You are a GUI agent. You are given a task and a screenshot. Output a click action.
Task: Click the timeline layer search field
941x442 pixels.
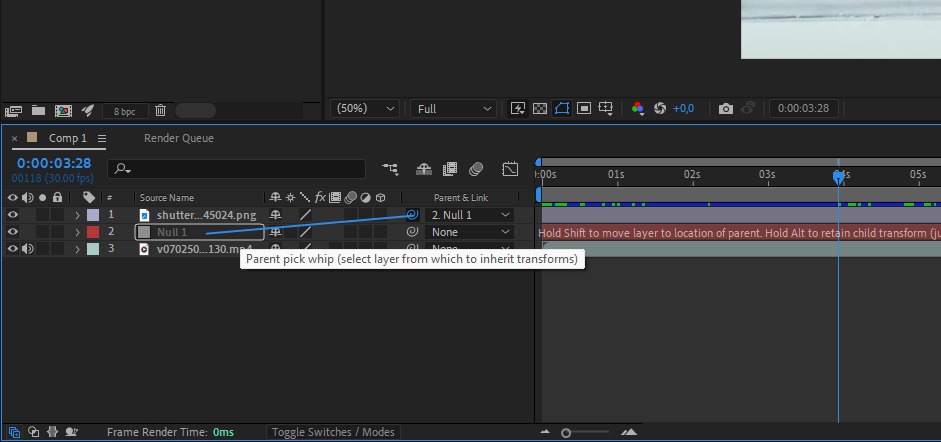click(x=236, y=169)
